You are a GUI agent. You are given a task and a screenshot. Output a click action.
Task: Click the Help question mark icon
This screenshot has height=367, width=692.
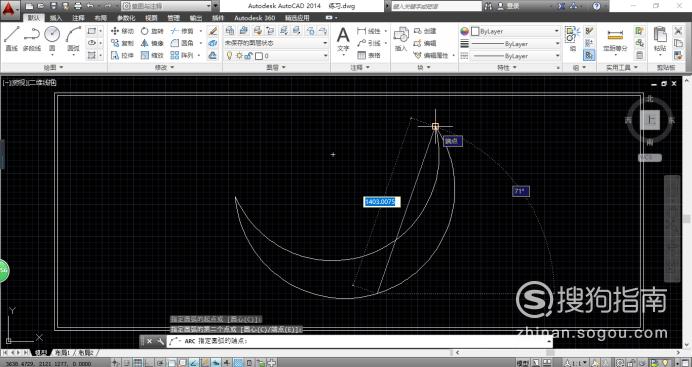click(597, 6)
